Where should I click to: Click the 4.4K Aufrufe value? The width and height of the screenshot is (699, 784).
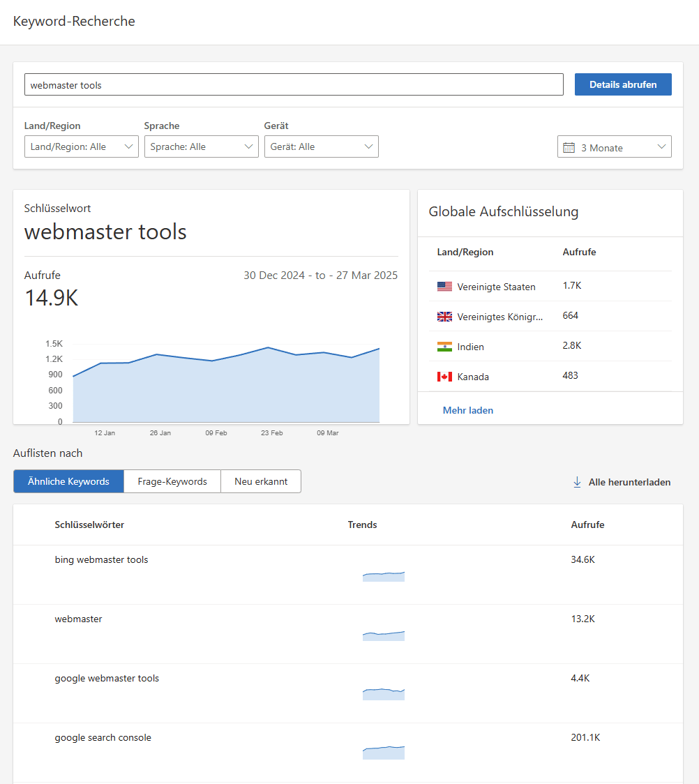[x=580, y=679]
